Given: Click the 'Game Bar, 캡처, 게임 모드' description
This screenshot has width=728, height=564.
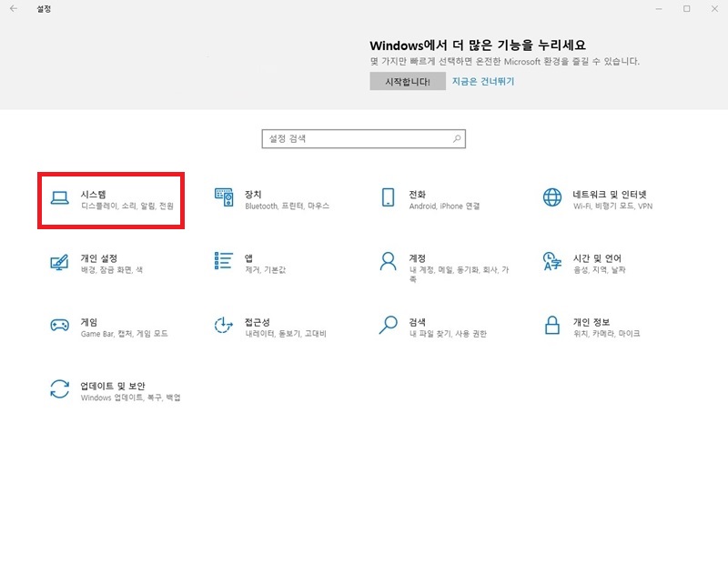Looking at the screenshot, I should (124, 333).
